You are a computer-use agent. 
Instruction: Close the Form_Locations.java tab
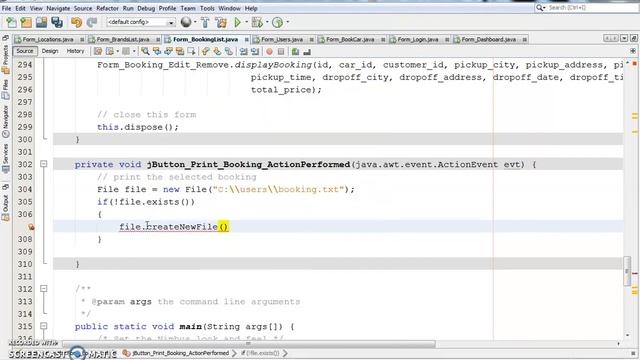pyautogui.click(x=82, y=40)
